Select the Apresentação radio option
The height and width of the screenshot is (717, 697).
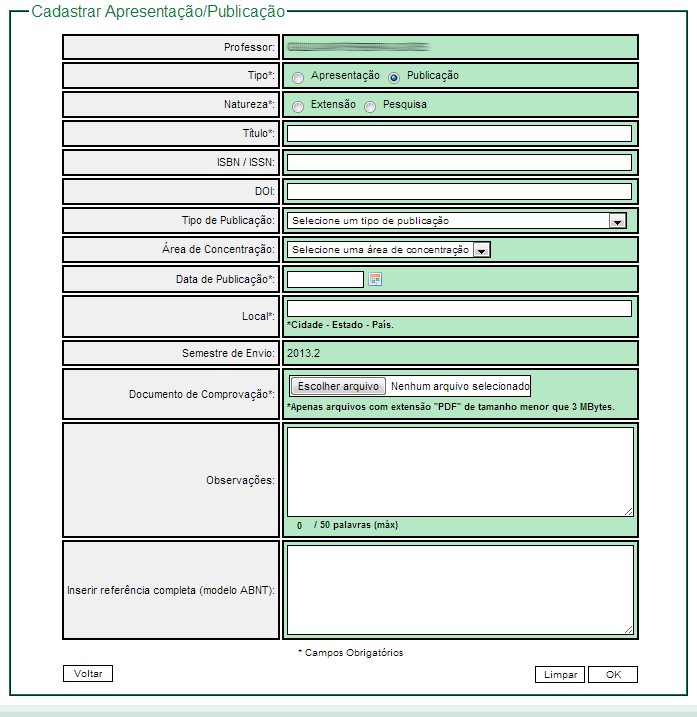click(x=298, y=78)
